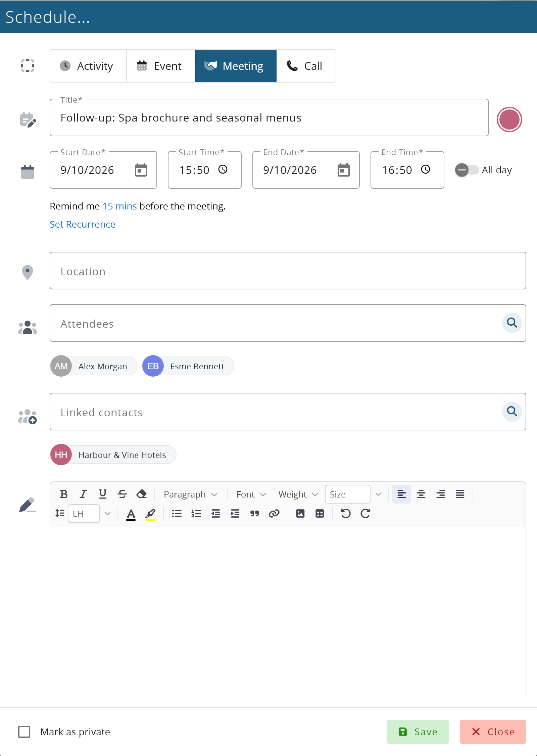The height and width of the screenshot is (756, 537).
Task: Switch to the Event tab
Action: pos(161,66)
